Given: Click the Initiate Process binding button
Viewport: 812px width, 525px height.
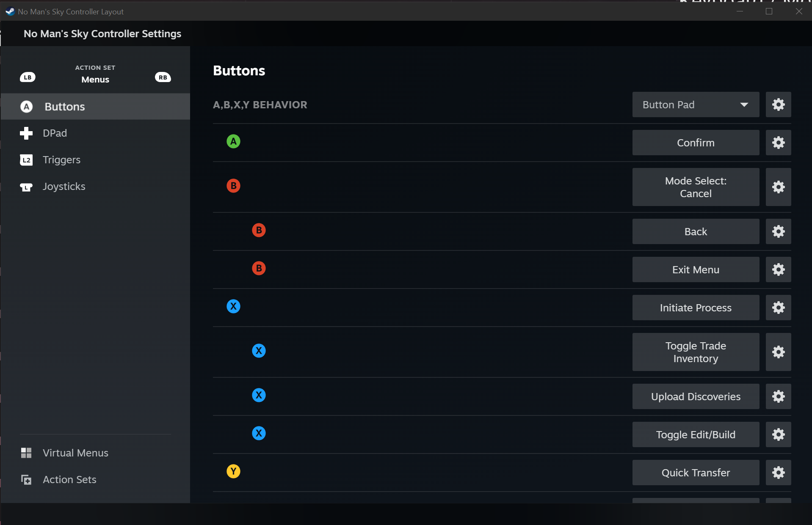Looking at the screenshot, I should 696,308.
